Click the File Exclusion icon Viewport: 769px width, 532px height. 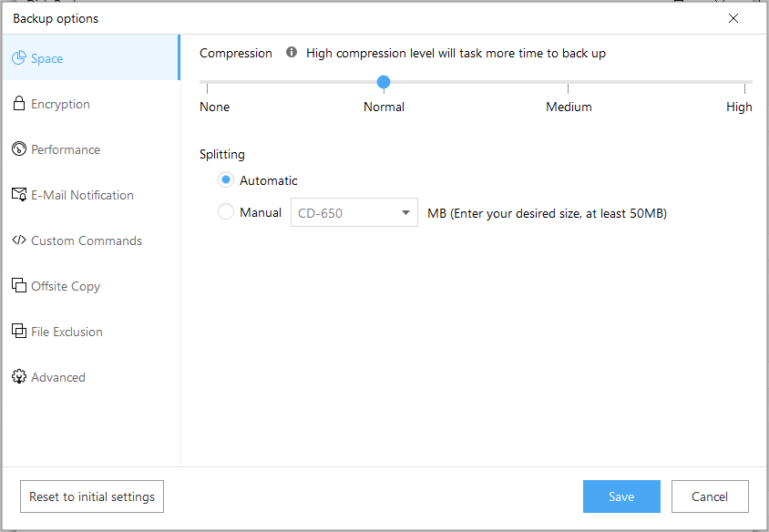click(18, 331)
